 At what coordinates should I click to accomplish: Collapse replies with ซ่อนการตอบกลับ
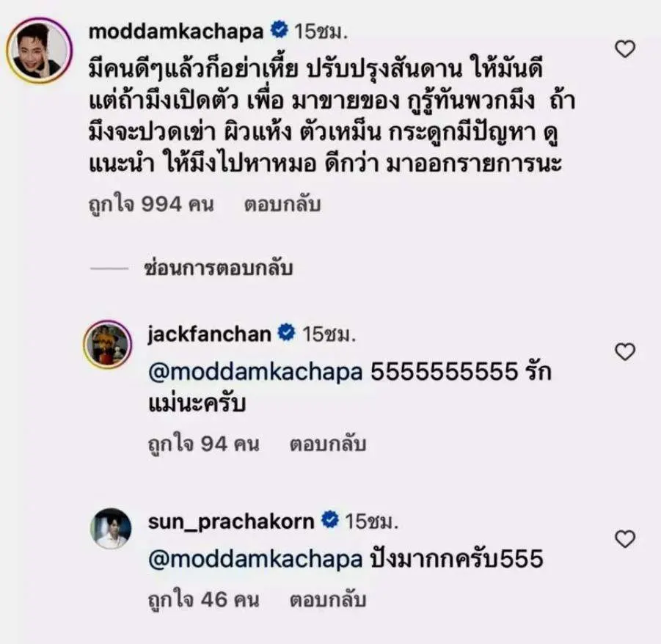click(x=219, y=268)
